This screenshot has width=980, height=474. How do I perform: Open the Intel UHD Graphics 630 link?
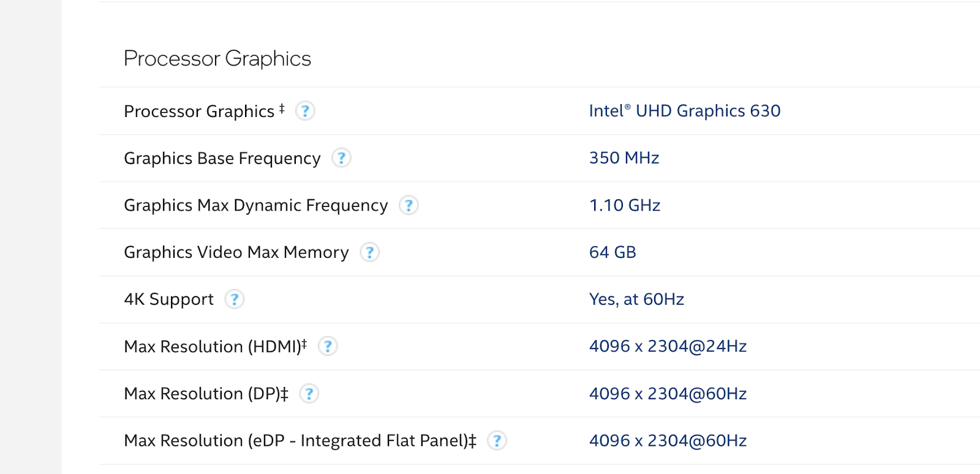684,111
